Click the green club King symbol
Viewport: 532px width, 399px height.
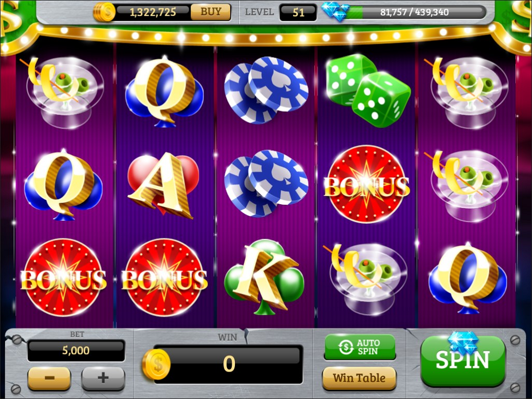click(x=264, y=277)
